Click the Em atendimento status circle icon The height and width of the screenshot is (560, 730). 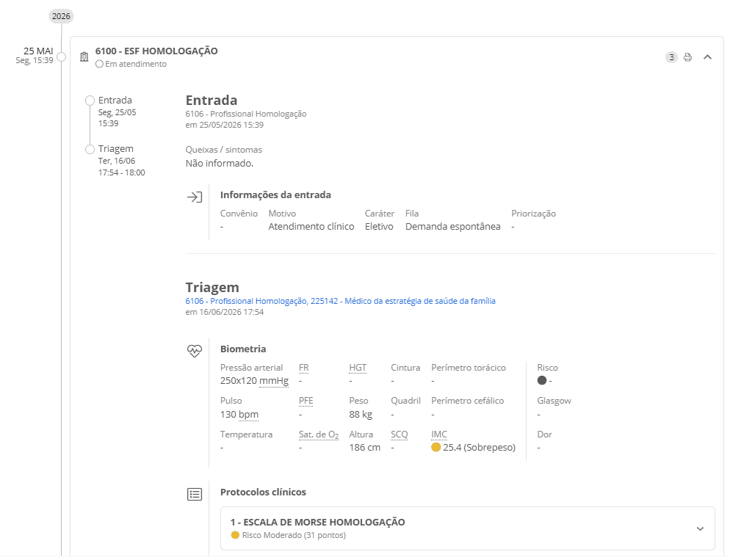point(99,64)
